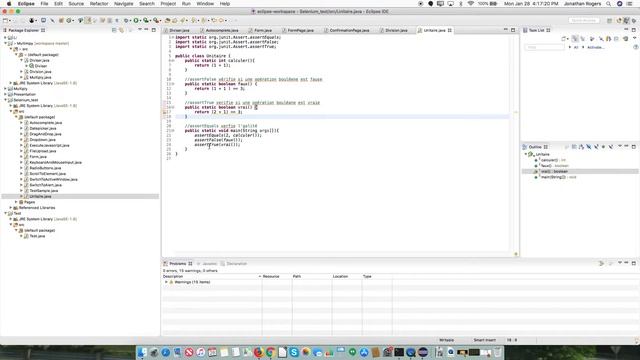Click the Find field in Task List
The height and width of the screenshot is (360, 640).
pyautogui.click(x=544, y=47)
